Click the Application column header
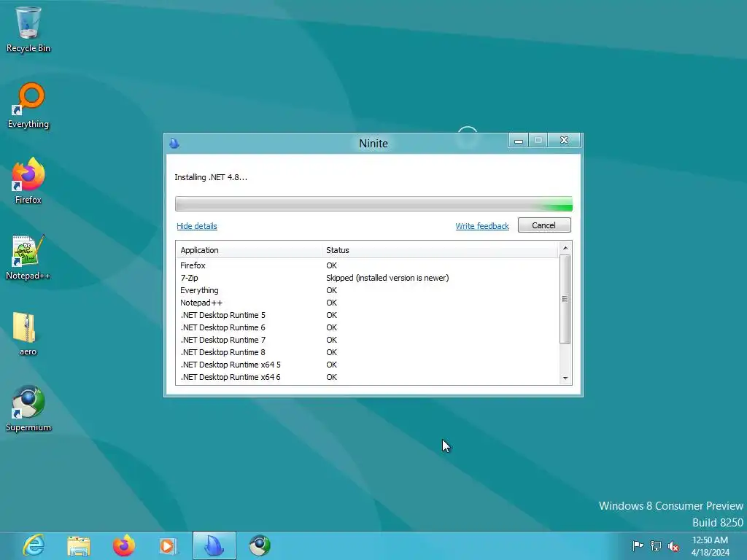The height and width of the screenshot is (560, 747). [249, 250]
